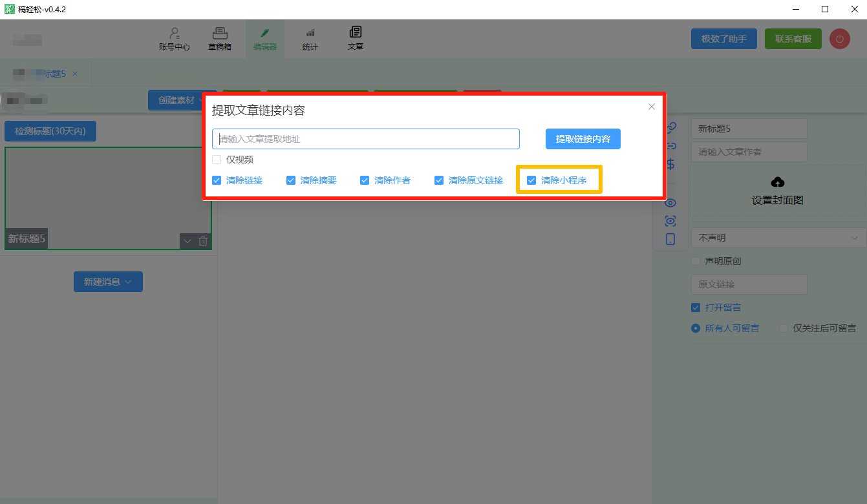Delete article with trash icon
Screen dimensions: 867x504
(203, 241)
